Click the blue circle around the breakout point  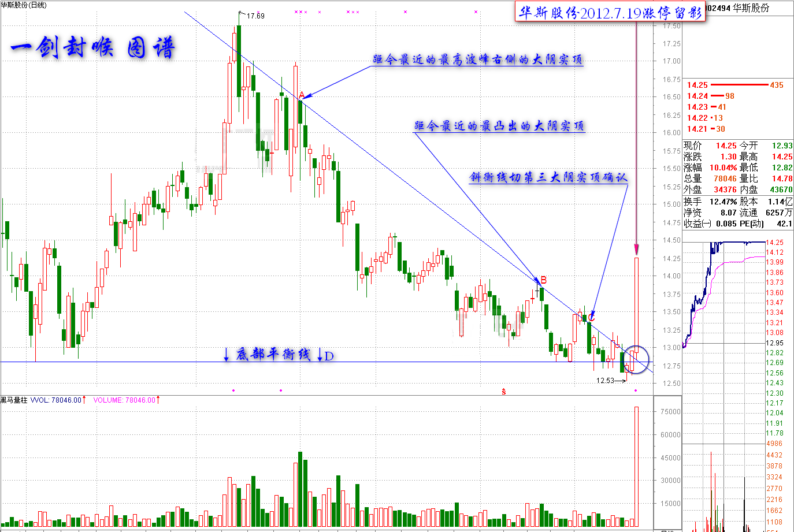coord(636,359)
